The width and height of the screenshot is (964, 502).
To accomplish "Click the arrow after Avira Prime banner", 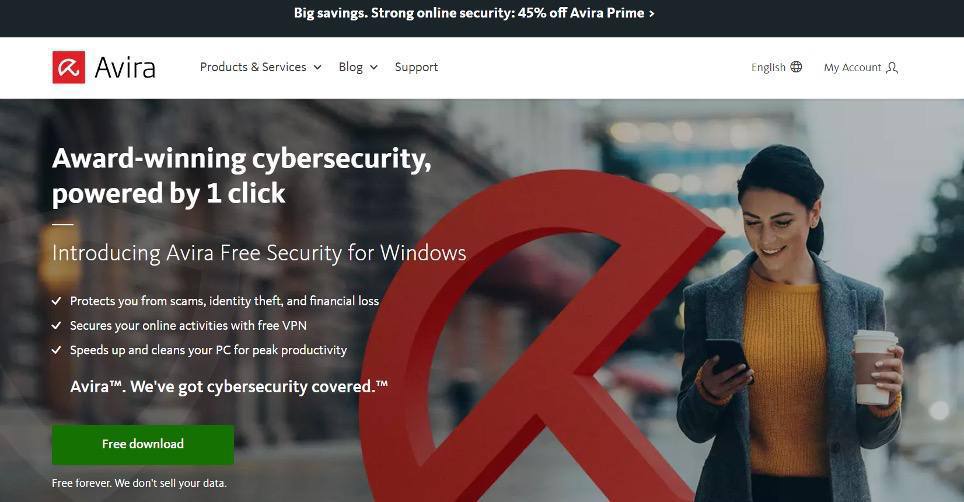I will (x=652, y=14).
